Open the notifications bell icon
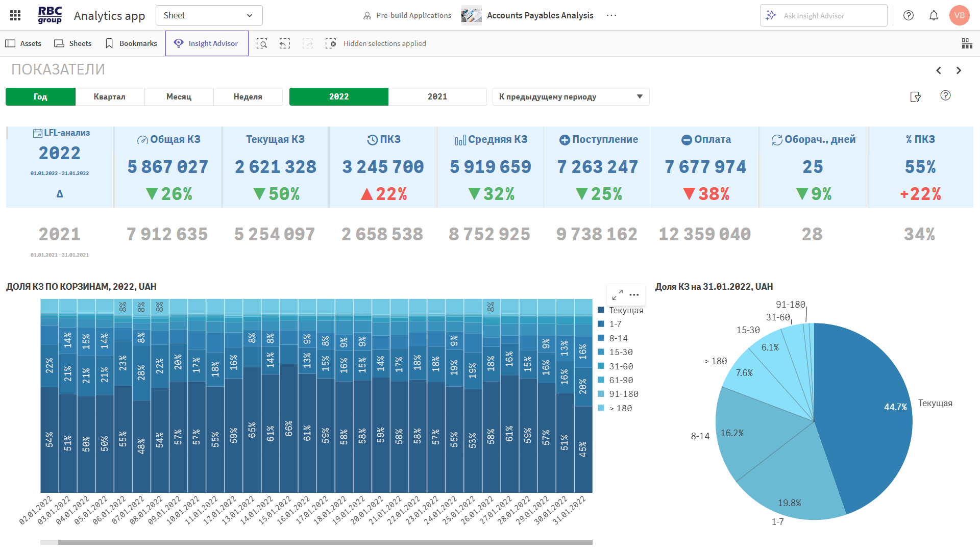Screen dimensions: 980x551 (934, 15)
